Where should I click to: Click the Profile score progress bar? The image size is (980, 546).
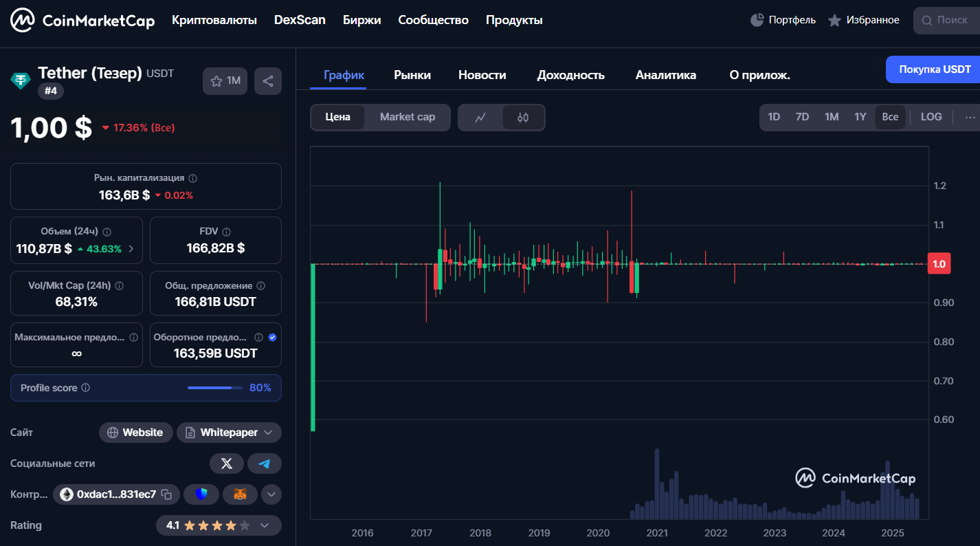pos(215,388)
